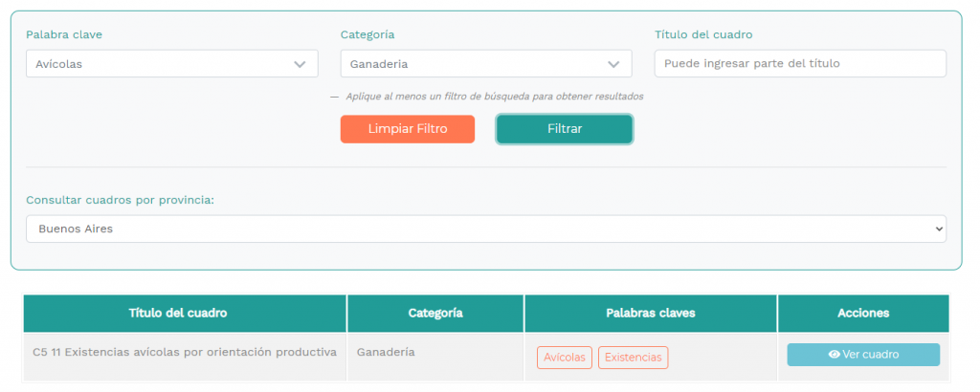The width and height of the screenshot is (980, 392).
Task: Click the province select's small arrow
Action: pyautogui.click(x=937, y=229)
